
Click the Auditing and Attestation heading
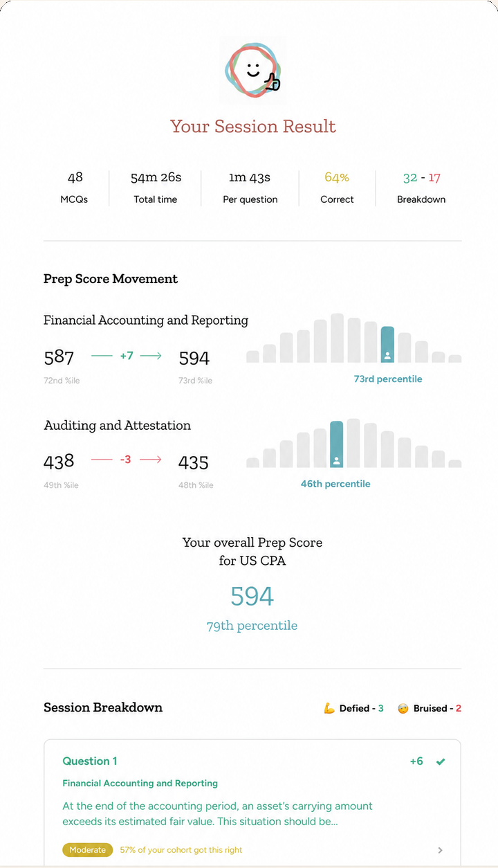(x=118, y=426)
